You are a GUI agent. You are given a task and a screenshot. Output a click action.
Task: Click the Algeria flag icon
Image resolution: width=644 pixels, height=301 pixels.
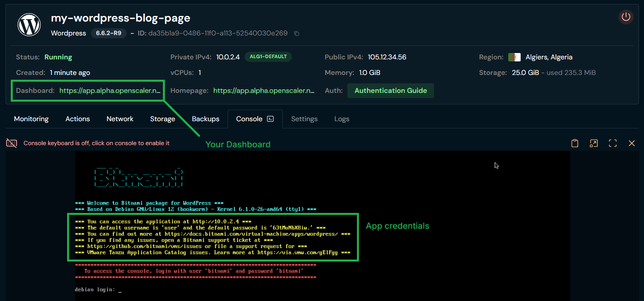(514, 57)
